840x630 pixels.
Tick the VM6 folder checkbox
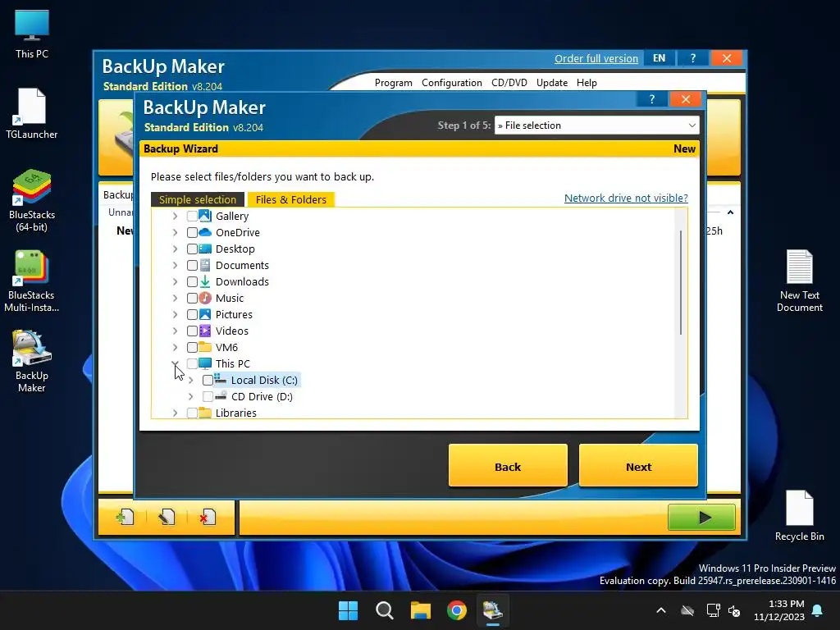[192, 347]
